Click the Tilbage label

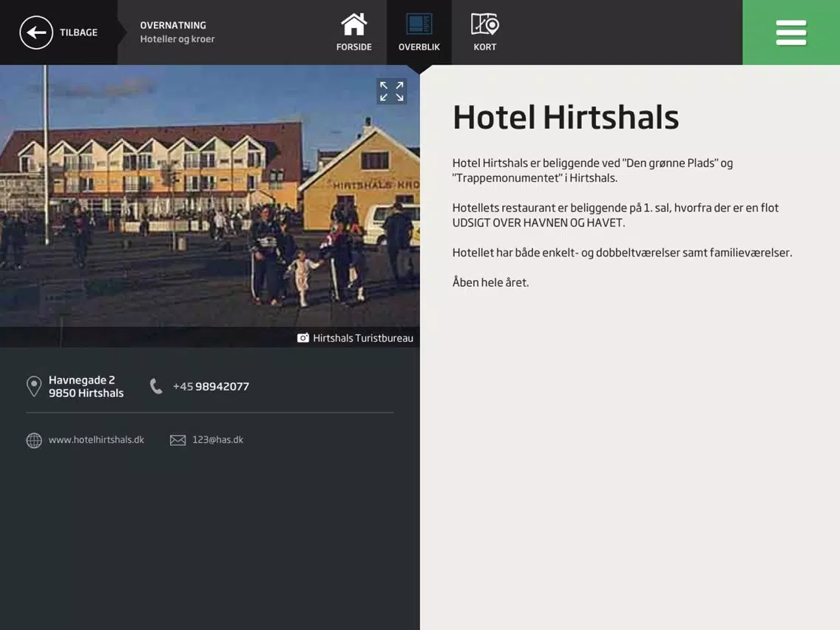coord(78,33)
